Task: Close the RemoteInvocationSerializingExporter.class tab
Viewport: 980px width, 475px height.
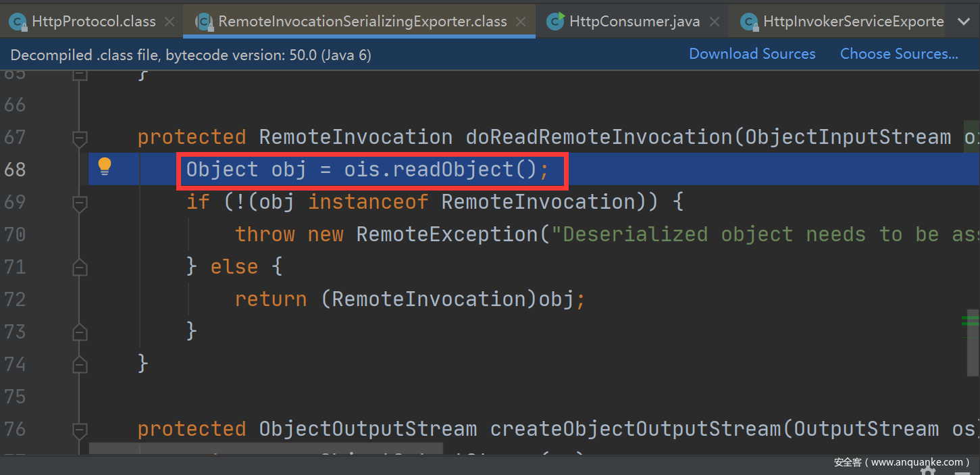Action: pyautogui.click(x=521, y=22)
